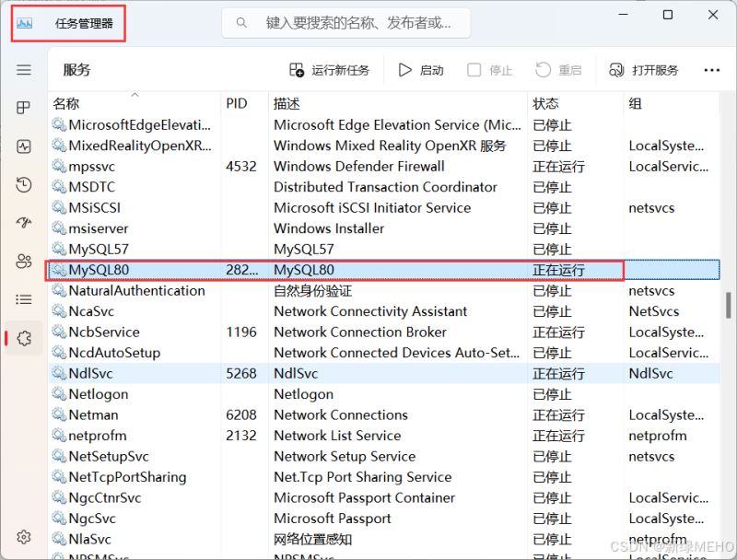Click the MySQL80 service gear icon
The height and width of the screenshot is (560, 737).
coord(59,270)
